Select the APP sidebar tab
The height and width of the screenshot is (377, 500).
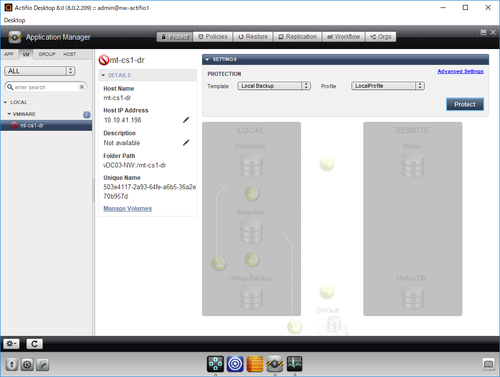click(9, 54)
